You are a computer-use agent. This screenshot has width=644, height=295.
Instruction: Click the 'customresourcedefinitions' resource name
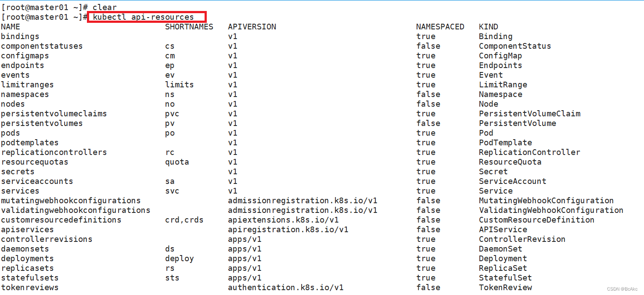61,220
